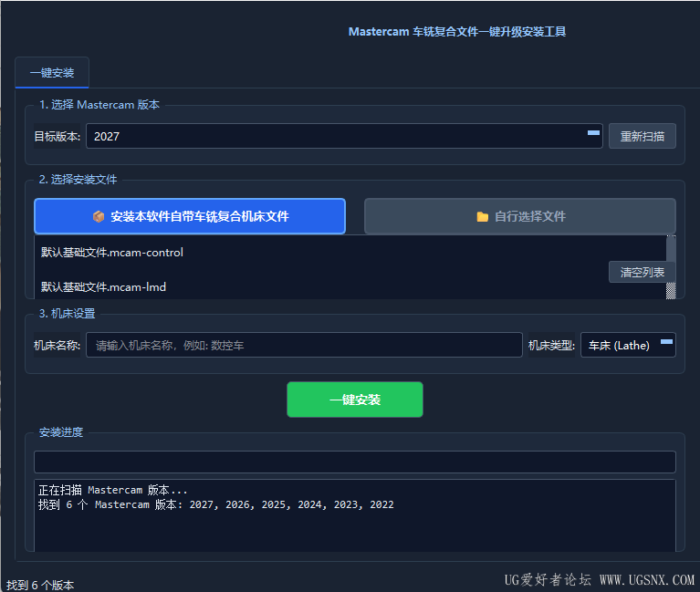Click the 安装进度 progress bar
Viewport: 700px width, 592px height.
(355, 462)
